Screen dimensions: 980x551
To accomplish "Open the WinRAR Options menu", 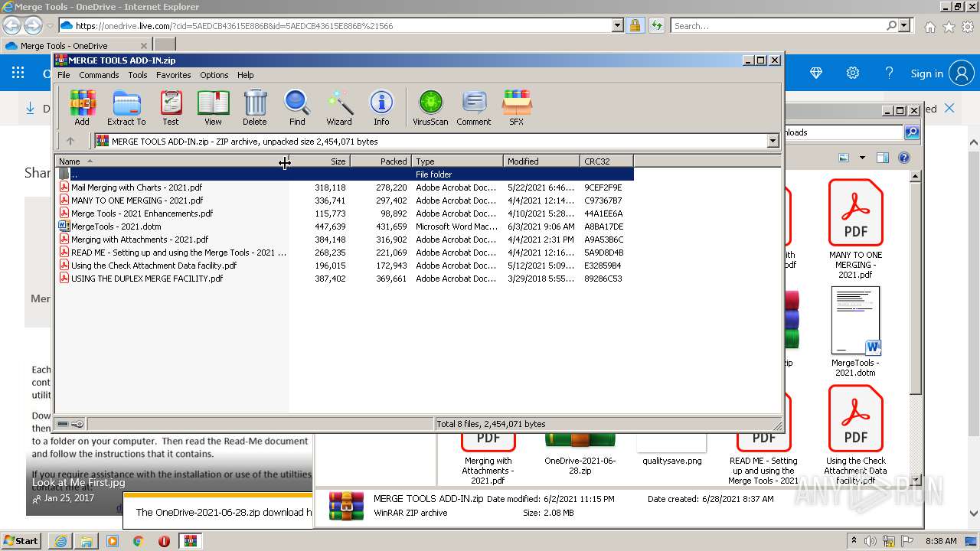I will pos(214,75).
